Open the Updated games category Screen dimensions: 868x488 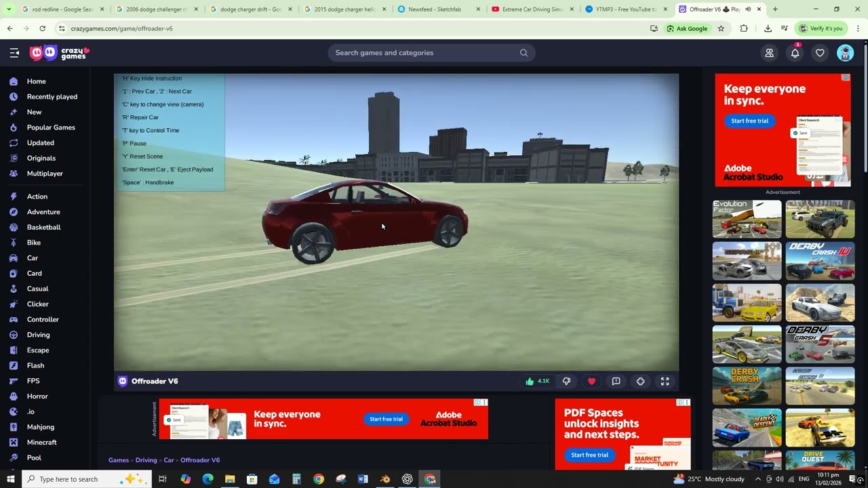point(40,143)
